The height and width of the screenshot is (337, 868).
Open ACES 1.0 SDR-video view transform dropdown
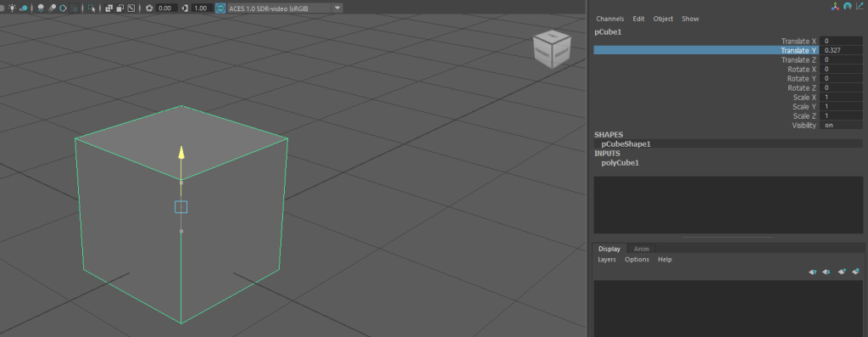(285, 8)
